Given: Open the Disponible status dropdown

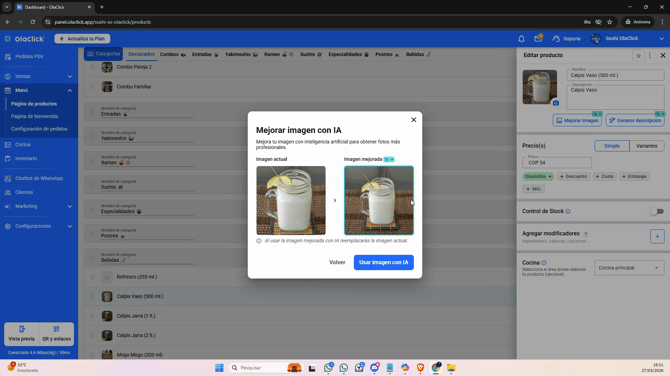Looking at the screenshot, I should tap(538, 176).
